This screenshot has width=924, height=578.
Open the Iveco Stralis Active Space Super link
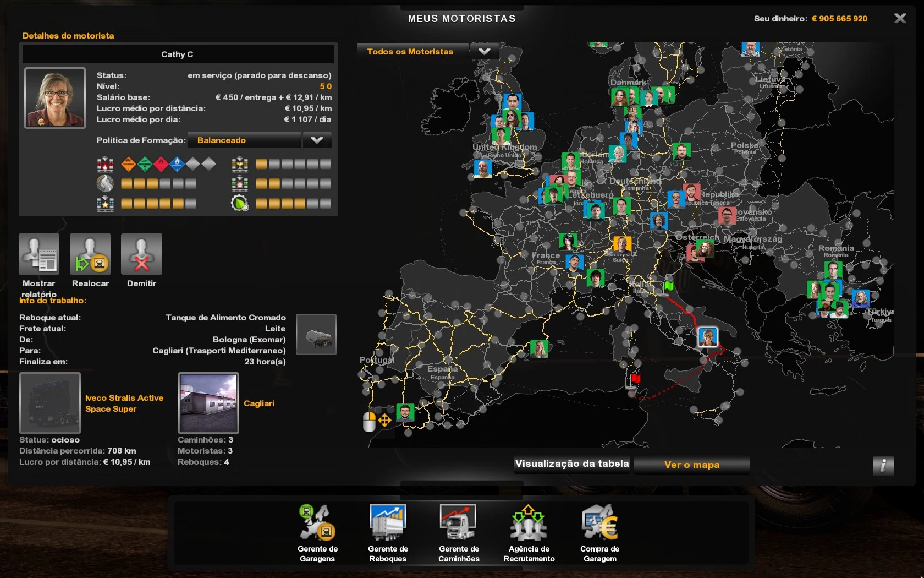(124, 403)
